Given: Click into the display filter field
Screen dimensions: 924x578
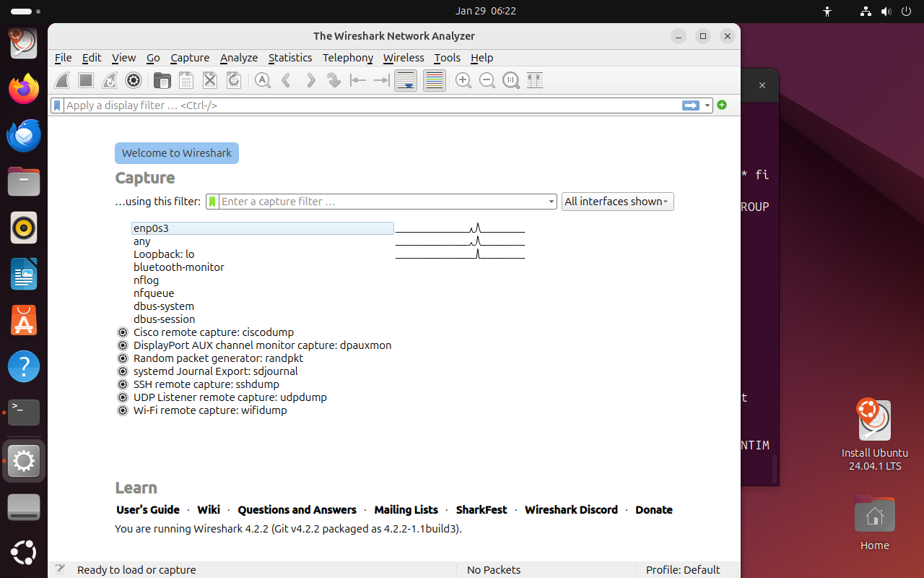Looking at the screenshot, I should tap(372, 105).
